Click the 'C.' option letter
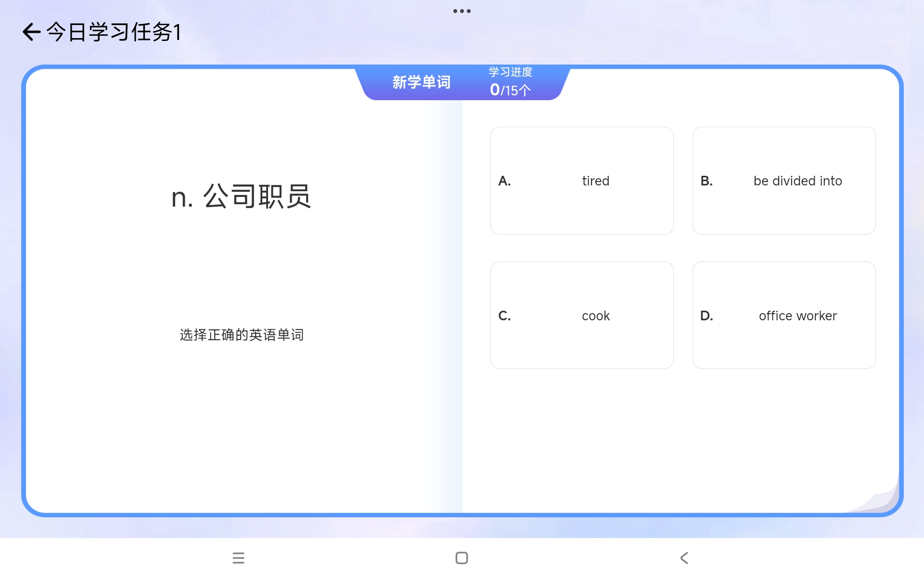This screenshot has height=578, width=924. coord(504,316)
